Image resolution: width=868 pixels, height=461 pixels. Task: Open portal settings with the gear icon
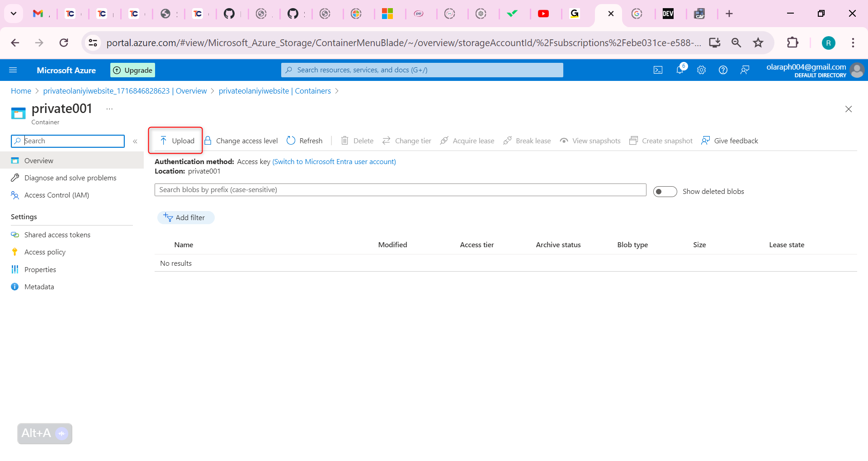701,70
